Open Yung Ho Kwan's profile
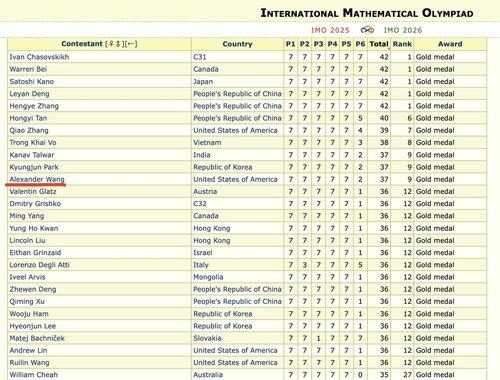Screen dimensions: 500x380 click(34, 228)
